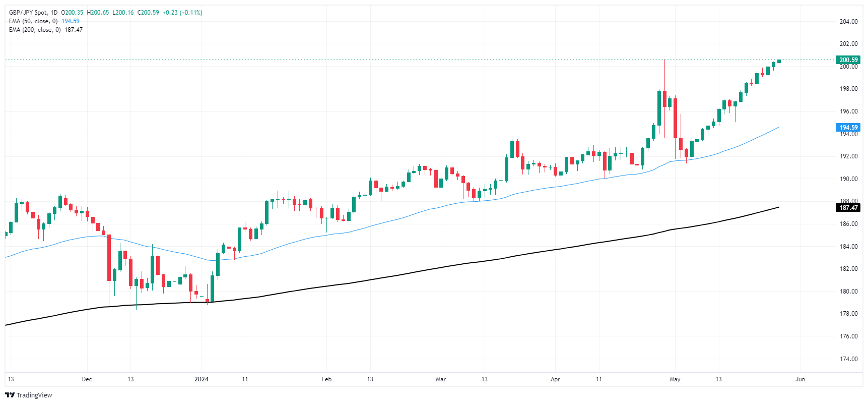The image size is (868, 404).
Task: Click the Mar label on the time axis
Action: click(441, 379)
